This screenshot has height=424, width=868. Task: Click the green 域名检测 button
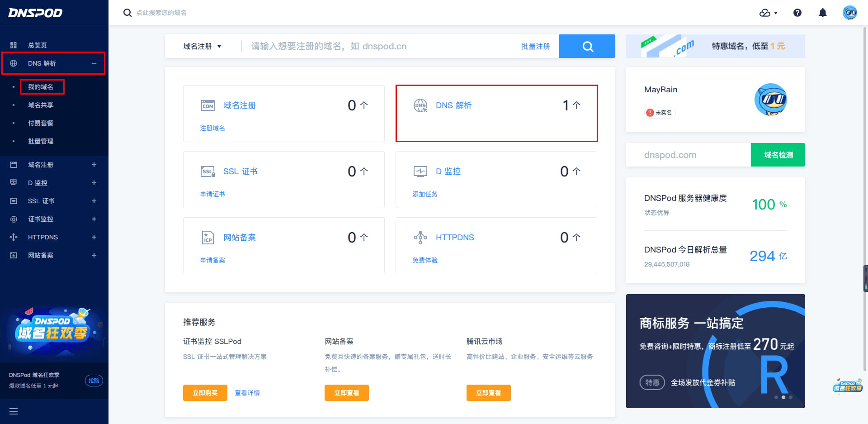778,155
